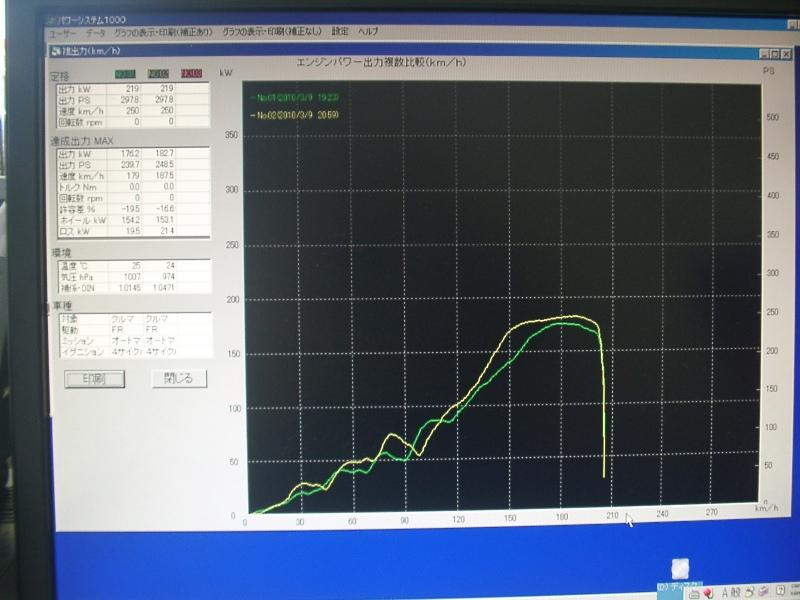This screenshot has height=600, width=800.
Task: Click the 般 conversion mode icon
Action: [736, 592]
